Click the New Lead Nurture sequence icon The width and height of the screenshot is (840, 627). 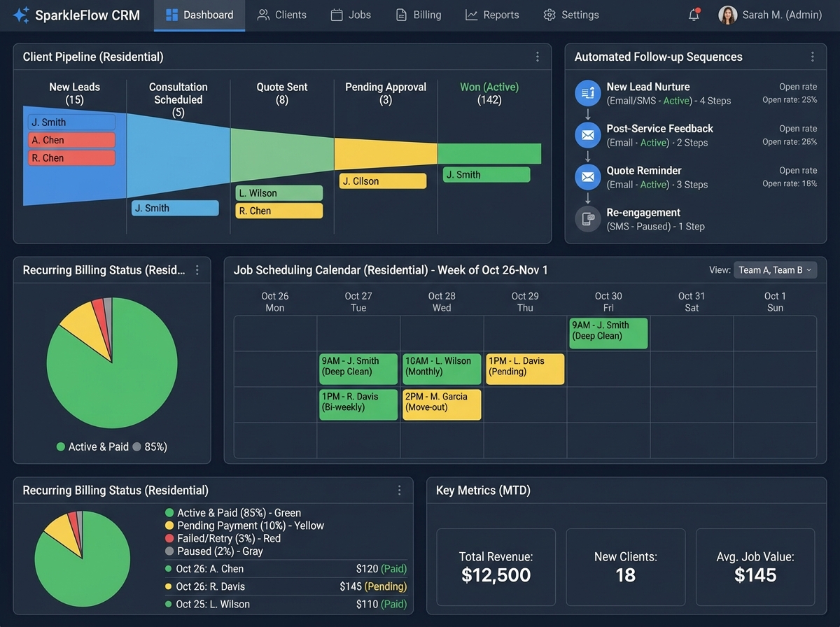coord(588,92)
